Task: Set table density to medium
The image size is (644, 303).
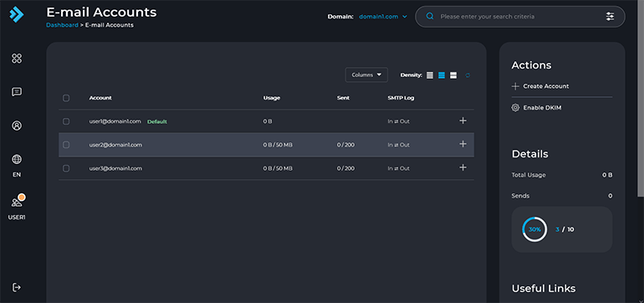Action: click(x=442, y=75)
